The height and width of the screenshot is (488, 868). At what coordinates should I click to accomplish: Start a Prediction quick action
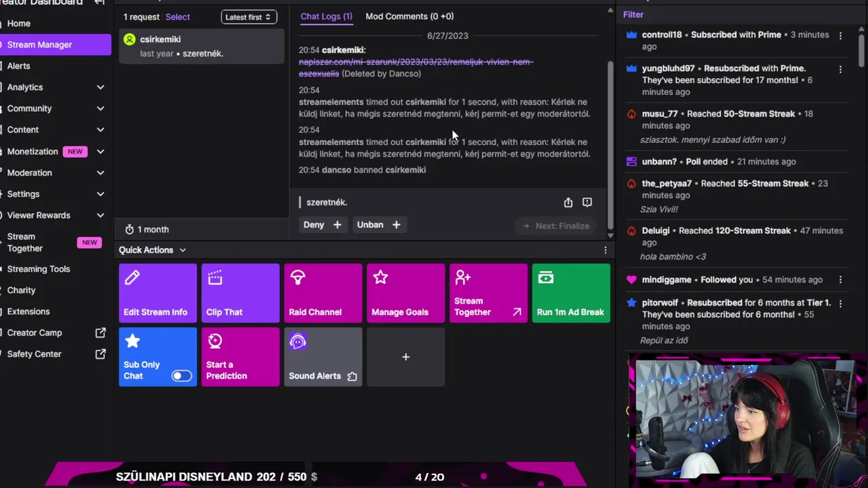pyautogui.click(x=241, y=357)
